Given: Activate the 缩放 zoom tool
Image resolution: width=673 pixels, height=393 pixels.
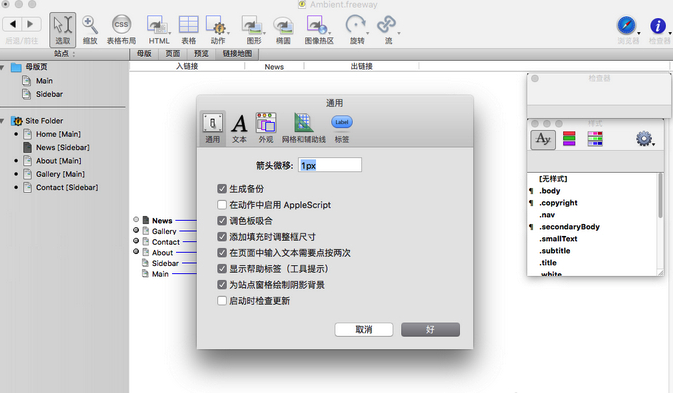Looking at the screenshot, I should pos(90,29).
